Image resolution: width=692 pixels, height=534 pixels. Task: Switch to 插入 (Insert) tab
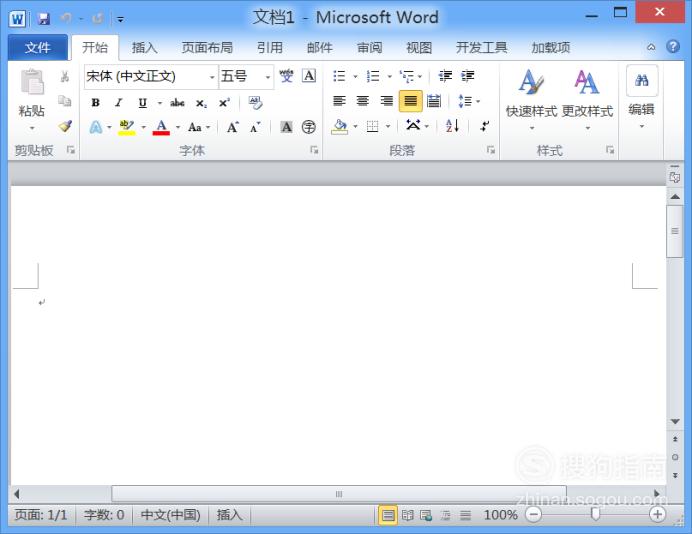pos(144,47)
